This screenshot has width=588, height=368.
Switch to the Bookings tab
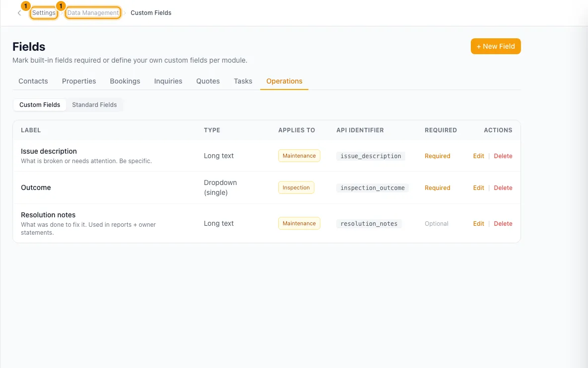[x=125, y=81]
